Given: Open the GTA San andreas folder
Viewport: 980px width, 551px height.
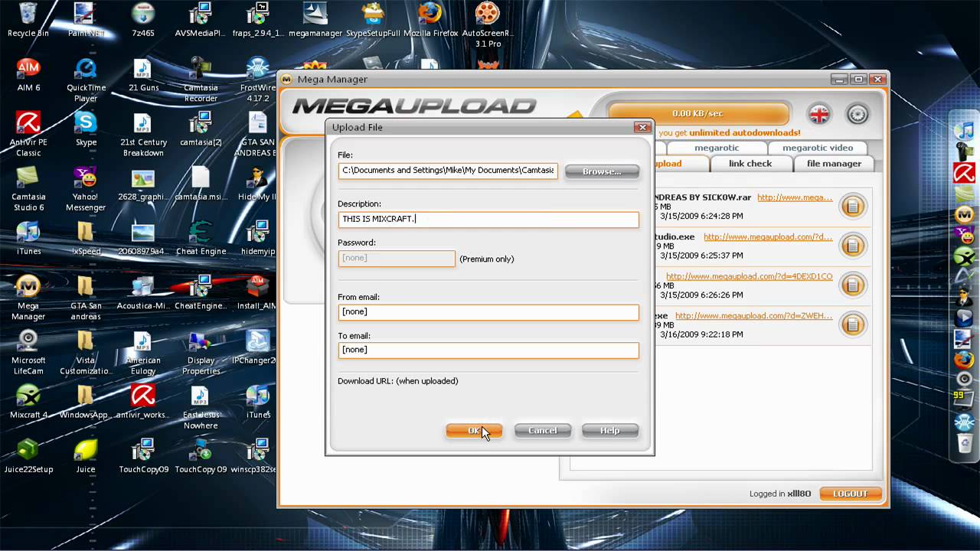Looking at the screenshot, I should point(86,297).
